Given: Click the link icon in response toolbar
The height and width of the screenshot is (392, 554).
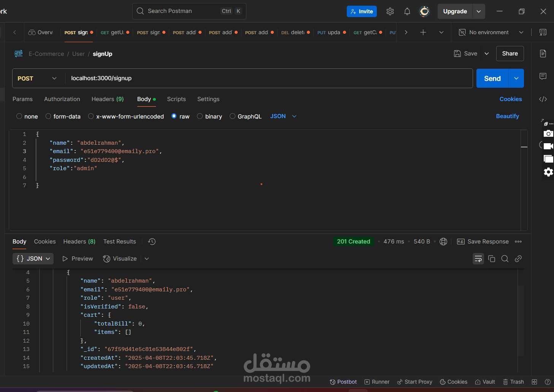Looking at the screenshot, I should point(518,259).
